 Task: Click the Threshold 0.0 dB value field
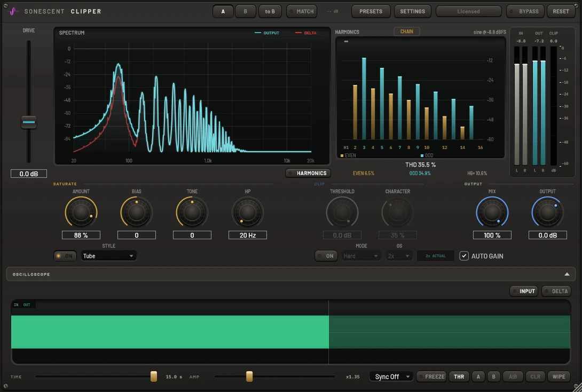[342, 235]
